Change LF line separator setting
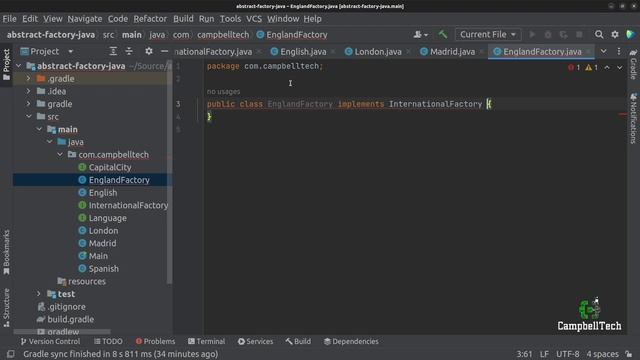Screen dimensions: 640x360 pyautogui.click(x=544, y=354)
